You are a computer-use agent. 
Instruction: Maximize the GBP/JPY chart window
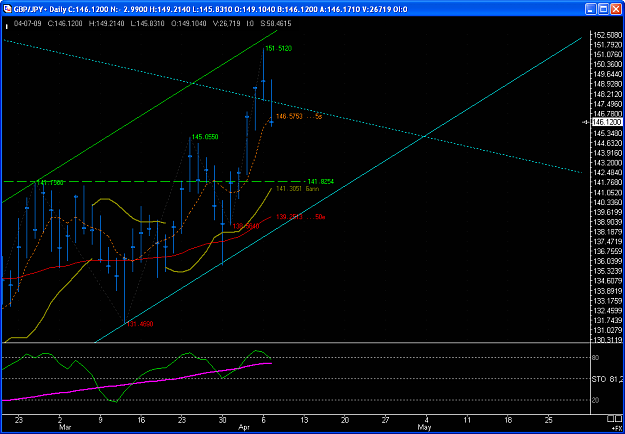tap(604, 9)
